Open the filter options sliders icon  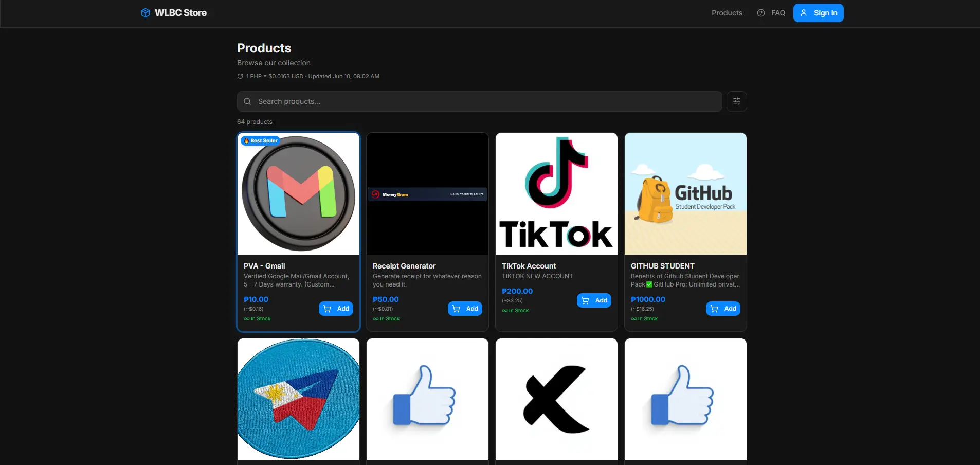coord(736,101)
